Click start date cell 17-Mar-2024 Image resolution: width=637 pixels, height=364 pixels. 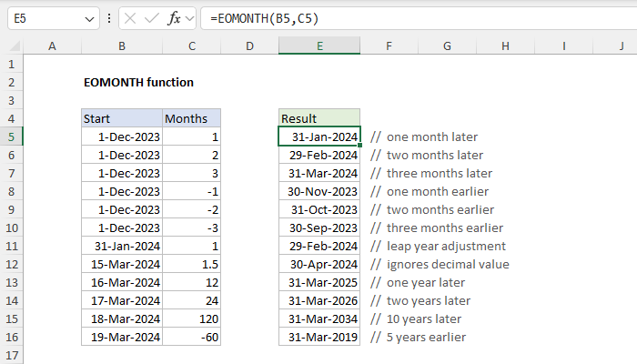coord(122,300)
